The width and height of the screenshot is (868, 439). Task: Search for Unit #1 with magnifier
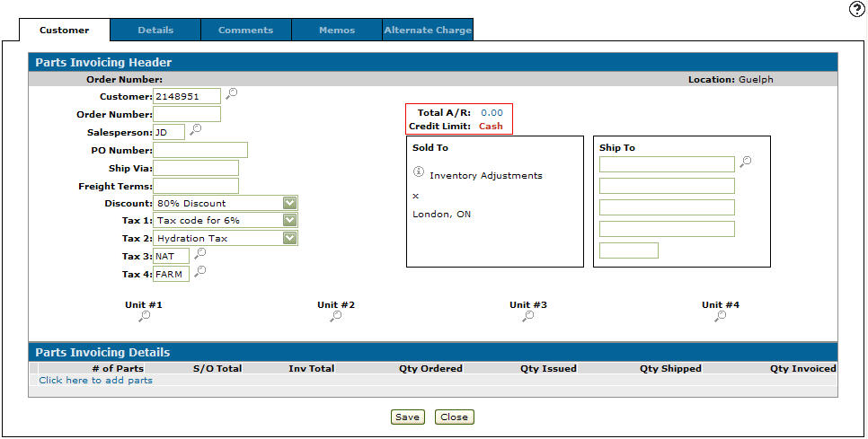tap(144, 317)
